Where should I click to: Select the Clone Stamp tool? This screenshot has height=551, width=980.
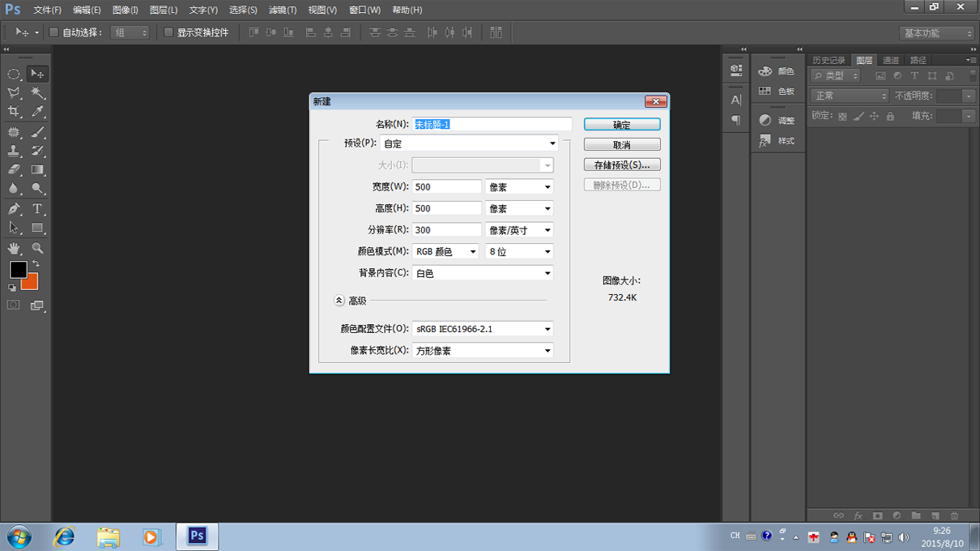coord(14,151)
